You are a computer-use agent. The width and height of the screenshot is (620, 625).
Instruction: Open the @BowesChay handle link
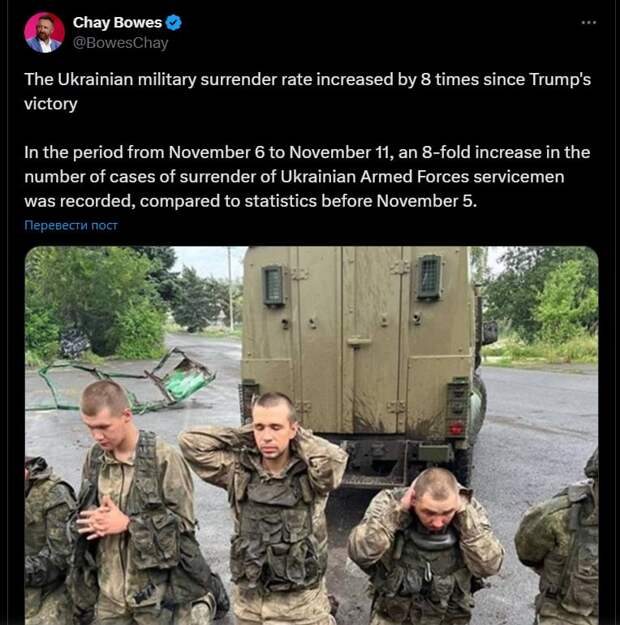coord(120,43)
